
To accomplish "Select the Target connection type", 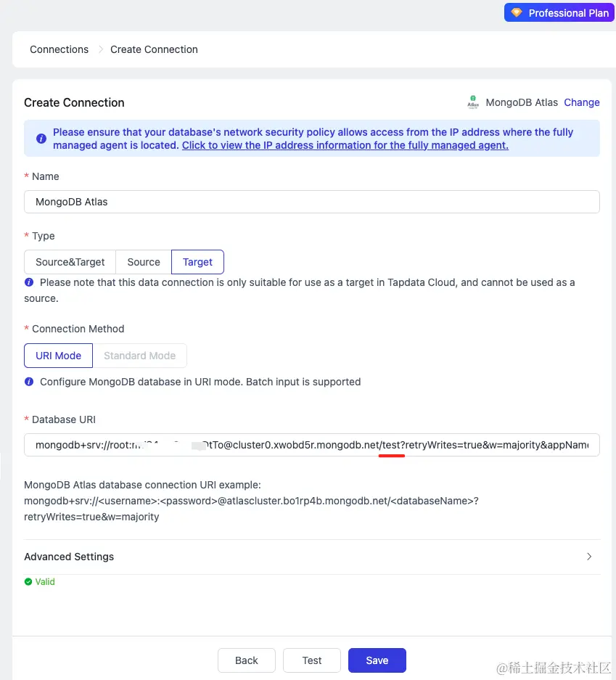I will 197,262.
